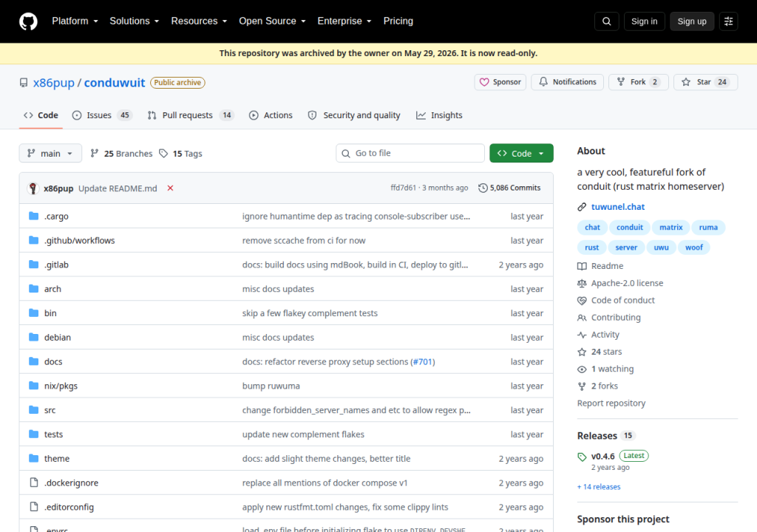Open the 5,086 Commits link
The height and width of the screenshot is (532, 757).
509,188
